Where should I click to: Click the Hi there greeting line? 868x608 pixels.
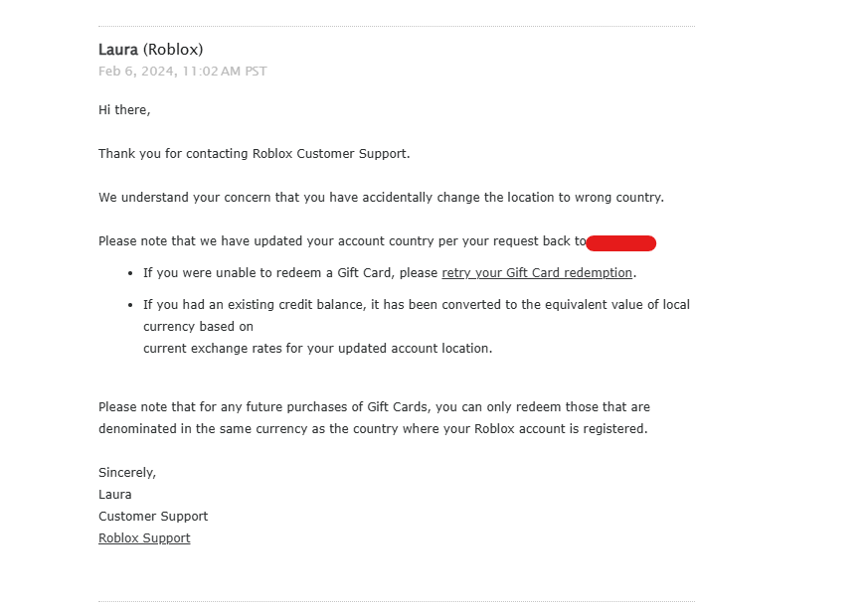pos(124,110)
